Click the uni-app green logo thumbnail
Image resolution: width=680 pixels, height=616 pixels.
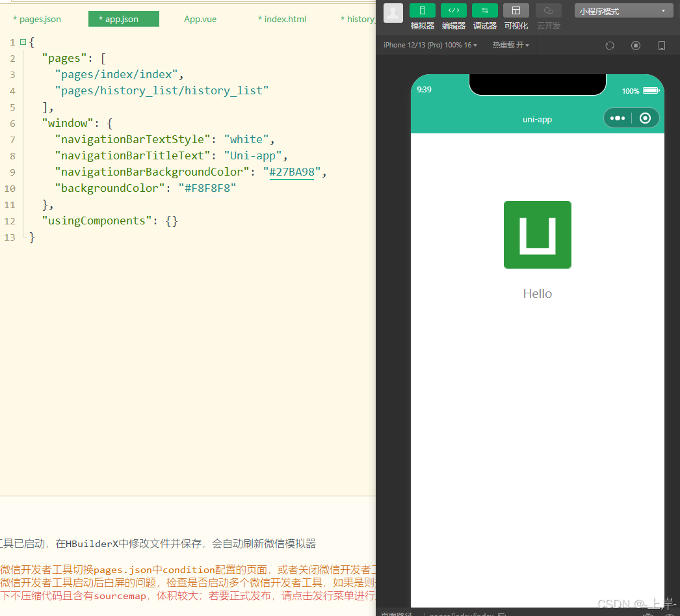pyautogui.click(x=537, y=235)
